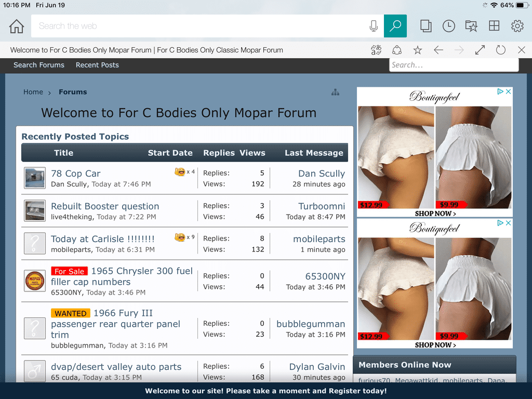This screenshot has height=399, width=532.
Task: Open the forum sitemap tree icon
Action: click(x=335, y=92)
